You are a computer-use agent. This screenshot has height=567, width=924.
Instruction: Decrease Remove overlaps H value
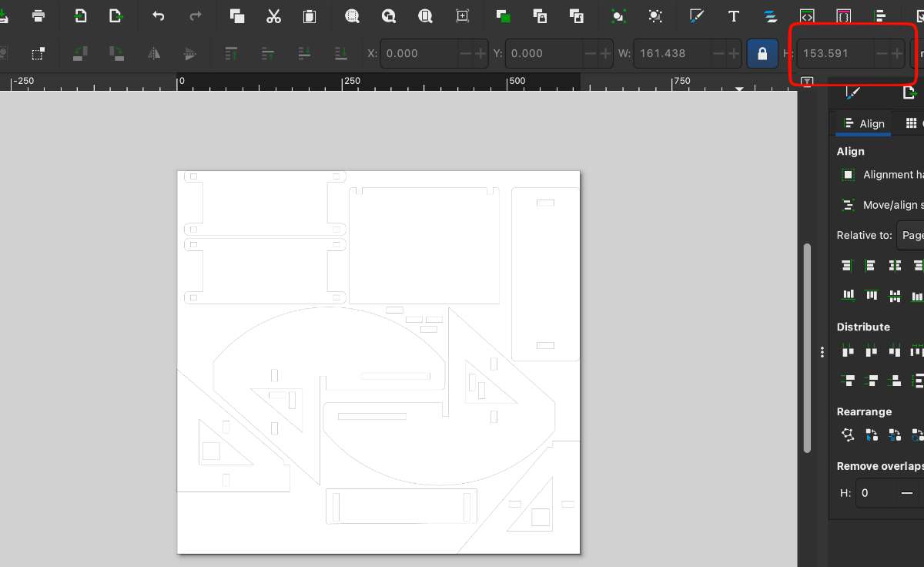click(908, 493)
